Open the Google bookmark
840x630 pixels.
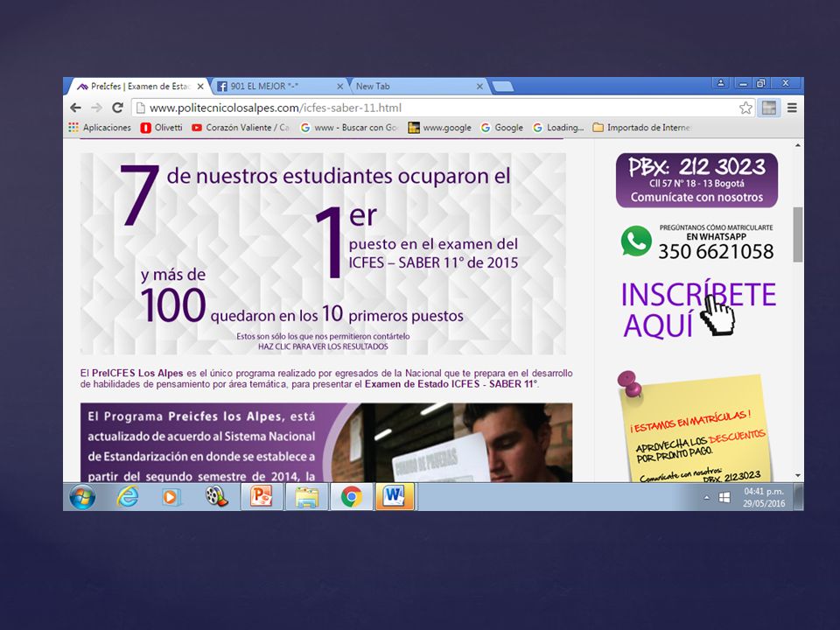pyautogui.click(x=502, y=128)
